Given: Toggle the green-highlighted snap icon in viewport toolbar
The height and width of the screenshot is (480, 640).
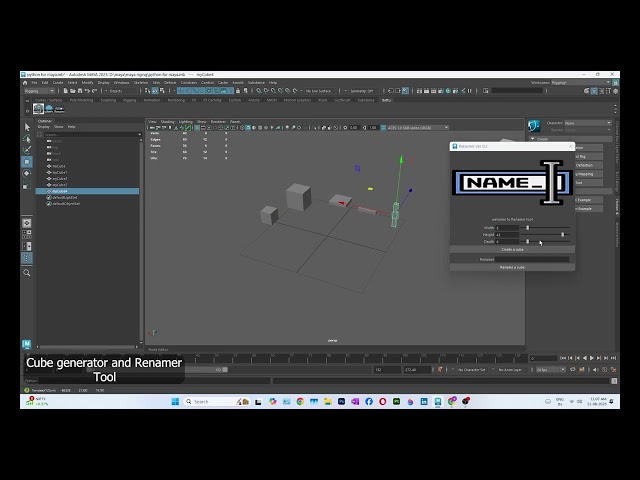Looking at the screenshot, I should pos(188,128).
